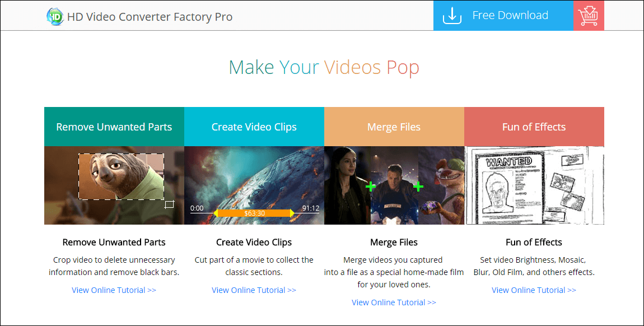Click the dashed crop selection around the sloth
Screen dimensions: 644x326
[x=121, y=176]
